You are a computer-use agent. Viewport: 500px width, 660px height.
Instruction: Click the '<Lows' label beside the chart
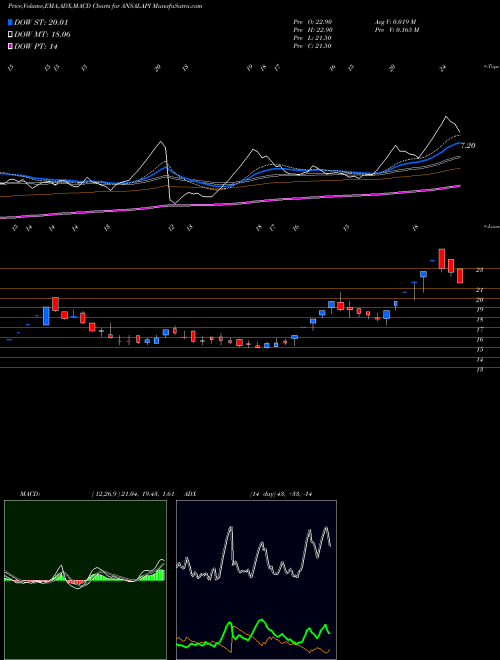click(491, 226)
